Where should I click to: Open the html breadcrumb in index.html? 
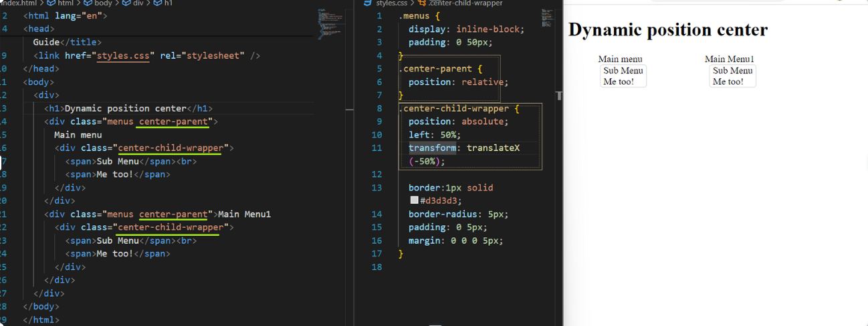61,3
